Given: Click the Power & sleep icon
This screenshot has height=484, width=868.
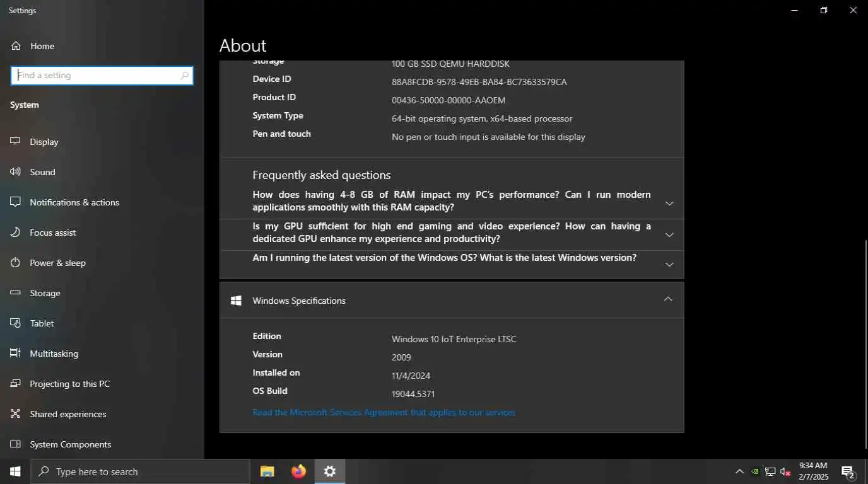Looking at the screenshot, I should point(16,263).
